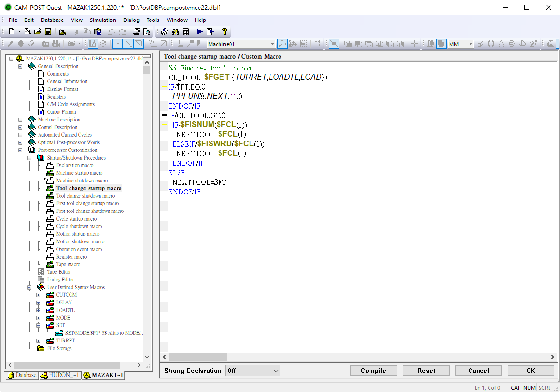
Task: Click the Print toolbar icon
Action: click(x=137, y=32)
